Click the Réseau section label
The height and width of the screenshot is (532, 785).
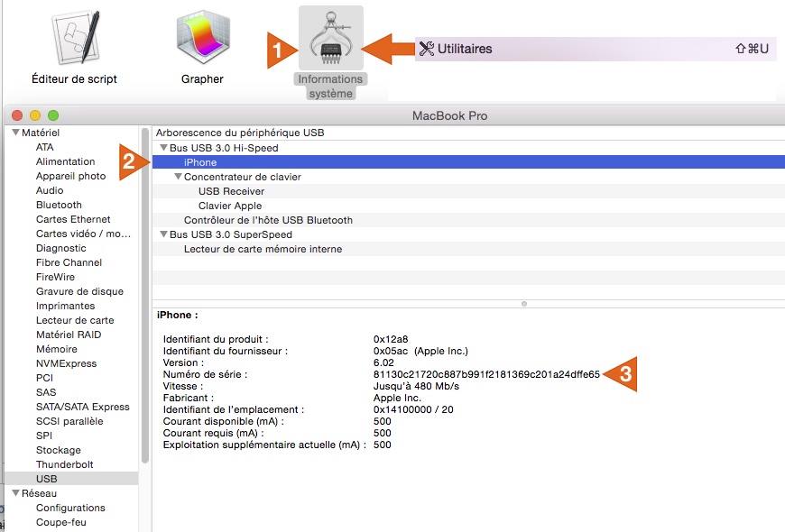[x=39, y=493]
